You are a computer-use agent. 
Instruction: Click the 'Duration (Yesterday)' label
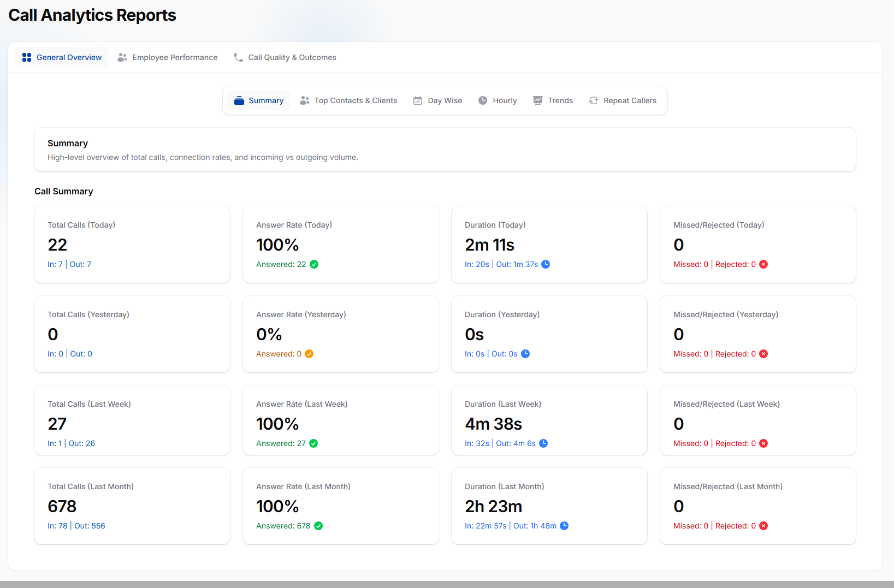click(x=502, y=314)
